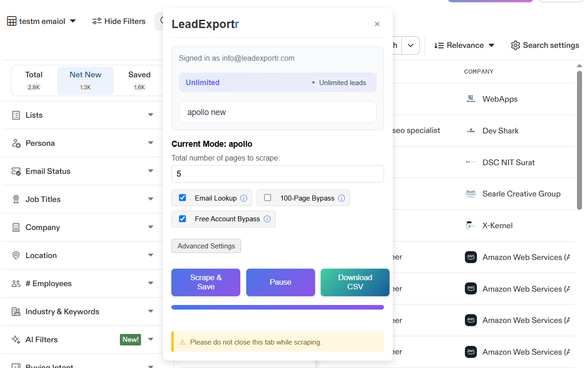Image resolution: width=588 pixels, height=368 pixels.
Task: Click the COMPANY column header
Action: [x=479, y=72]
